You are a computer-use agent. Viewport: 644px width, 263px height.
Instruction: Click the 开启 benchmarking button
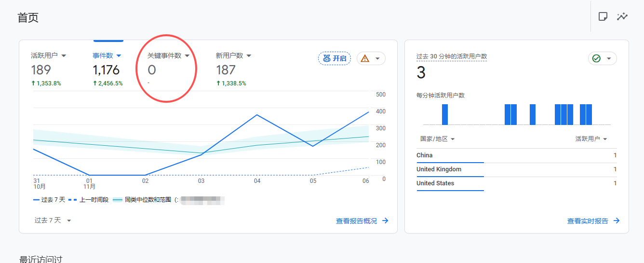(335, 58)
